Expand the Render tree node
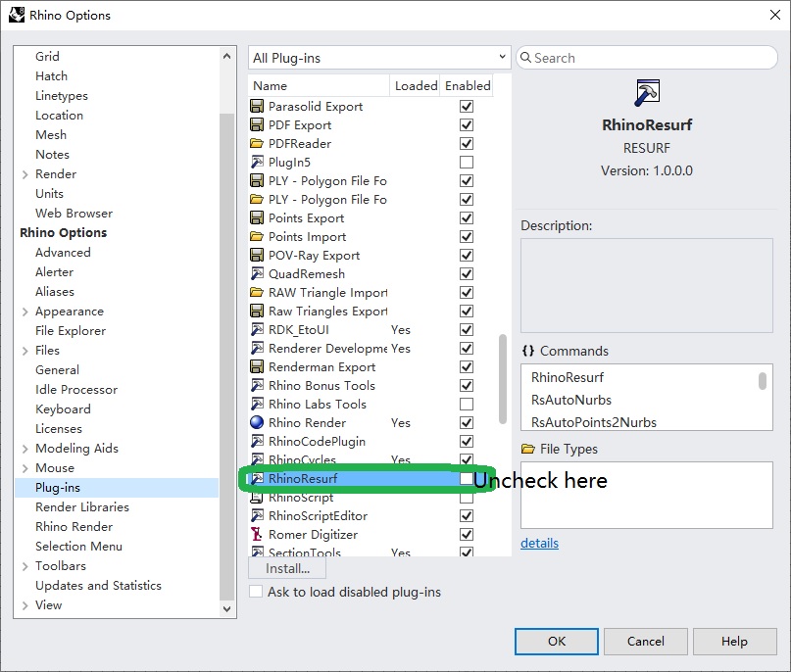Image resolution: width=791 pixels, height=672 pixels. tap(25, 174)
